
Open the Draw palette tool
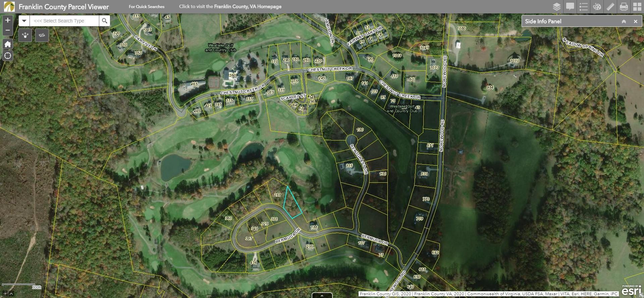pos(597,7)
